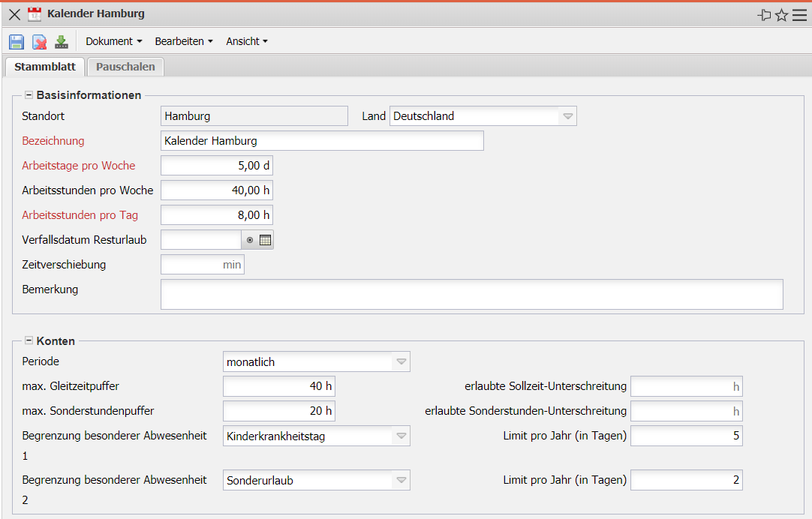Collapse the Konten section
Screen dimensions: 812x519
[29, 340]
